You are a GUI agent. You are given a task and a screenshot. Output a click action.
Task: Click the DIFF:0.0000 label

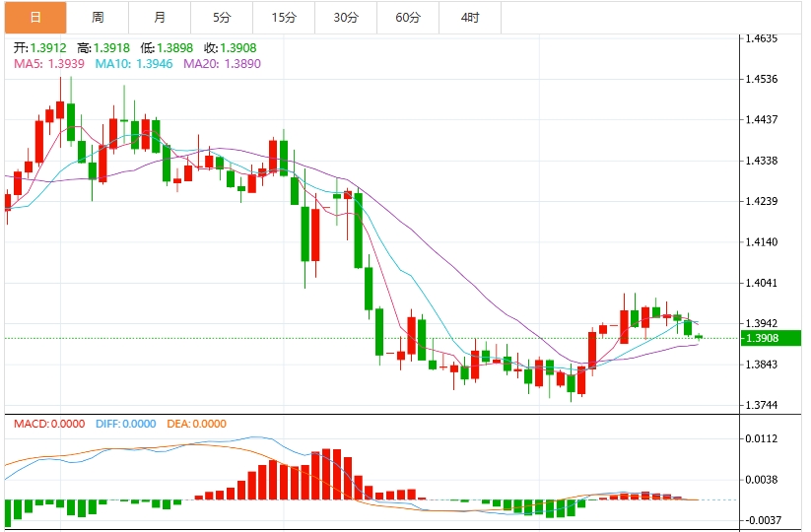[126, 424]
